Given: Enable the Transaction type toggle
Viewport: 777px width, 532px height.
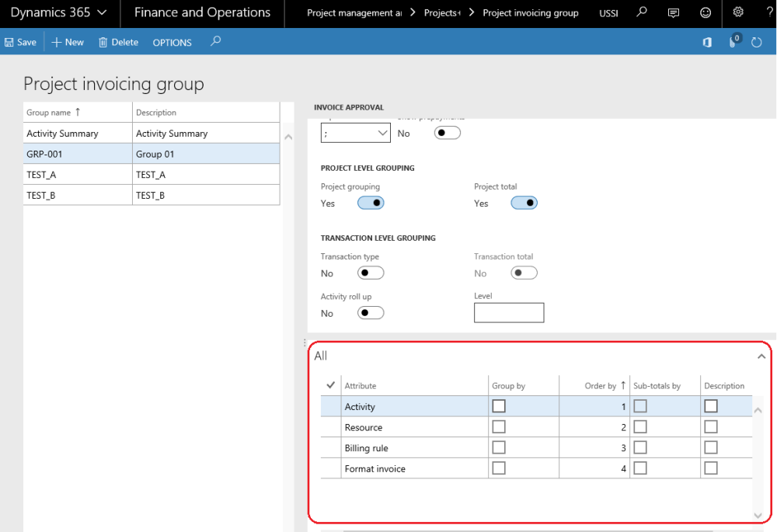Looking at the screenshot, I should pyautogui.click(x=371, y=272).
